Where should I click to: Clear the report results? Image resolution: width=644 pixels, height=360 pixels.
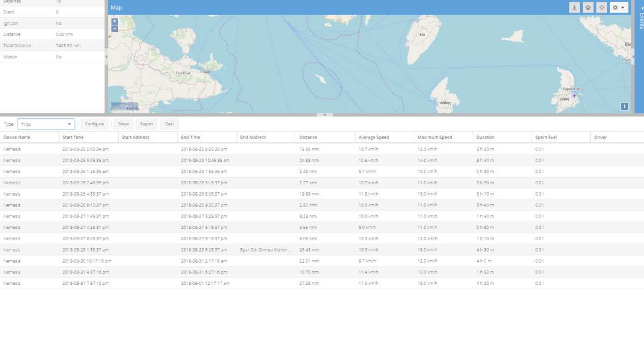pos(169,124)
